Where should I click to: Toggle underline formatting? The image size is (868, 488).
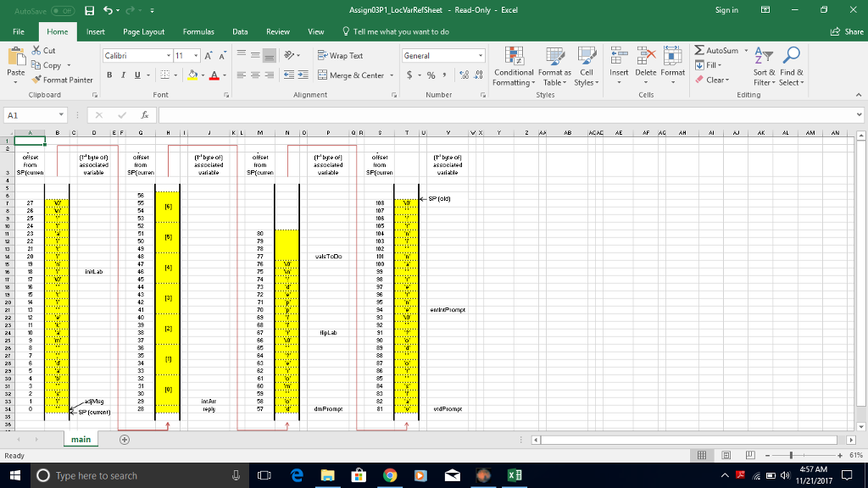[x=136, y=75]
